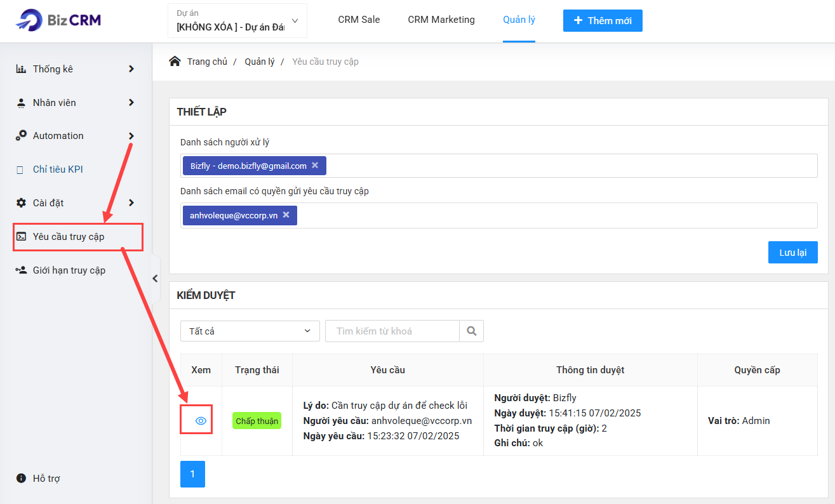
Task: Click the Danh sách người xử lý input field
Action: click(498, 166)
